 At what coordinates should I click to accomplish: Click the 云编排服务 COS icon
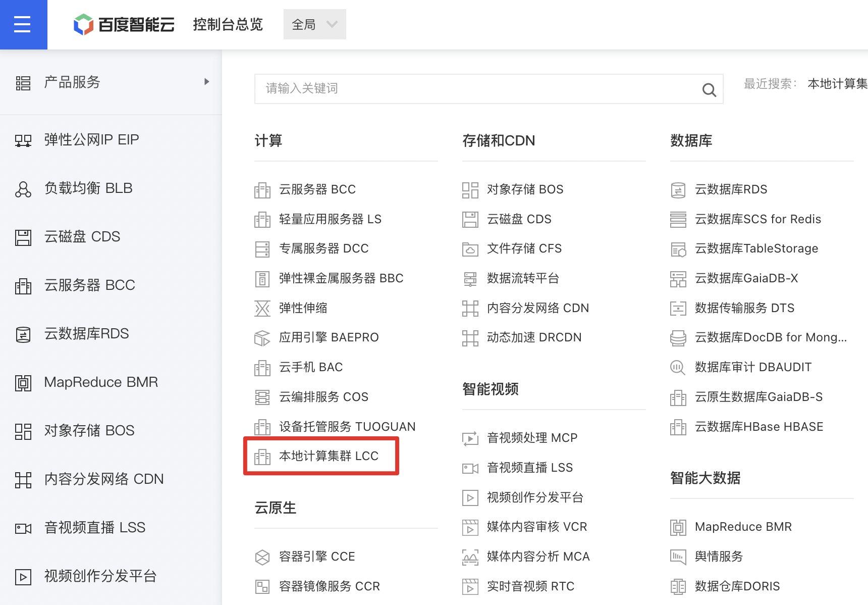(262, 397)
